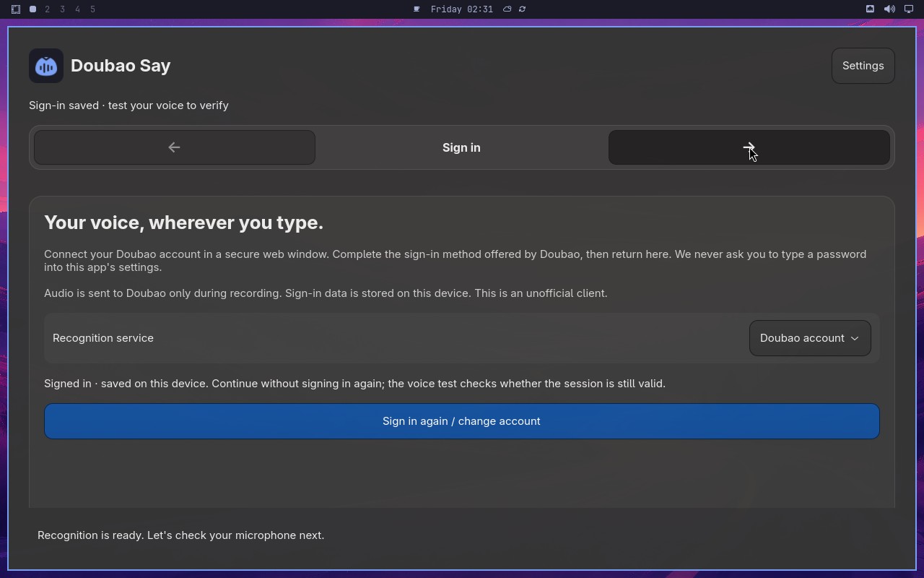The image size is (924, 578).
Task: Click 'Sign-in saved · test your voice to verify'
Action: click(128, 105)
